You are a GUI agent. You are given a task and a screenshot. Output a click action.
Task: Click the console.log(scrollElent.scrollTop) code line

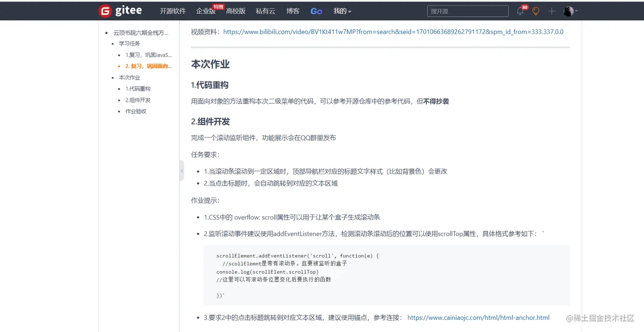(x=267, y=272)
